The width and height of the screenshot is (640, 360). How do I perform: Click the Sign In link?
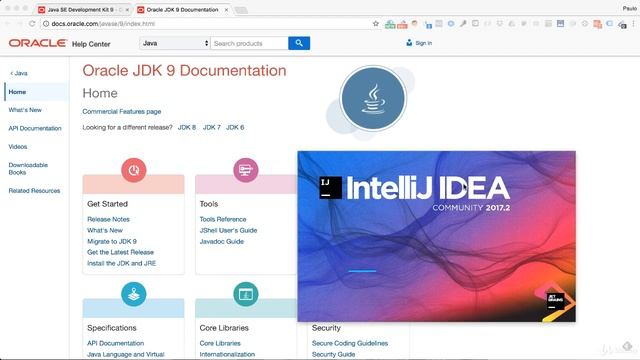click(424, 43)
